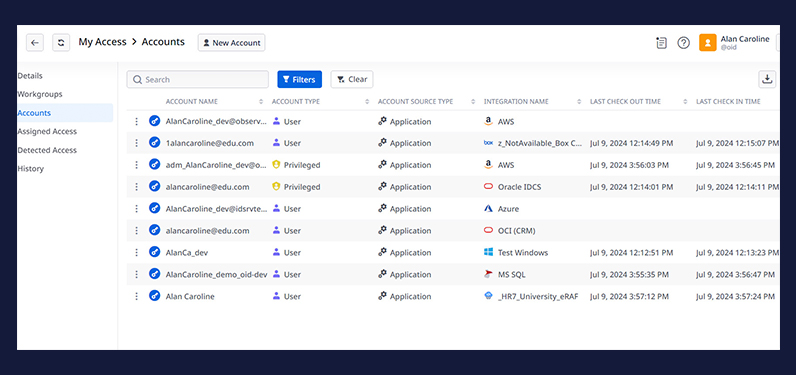Click check in time Jul 9, 2024 3:56:47 PM
This screenshot has width=796, height=375.
(x=736, y=274)
